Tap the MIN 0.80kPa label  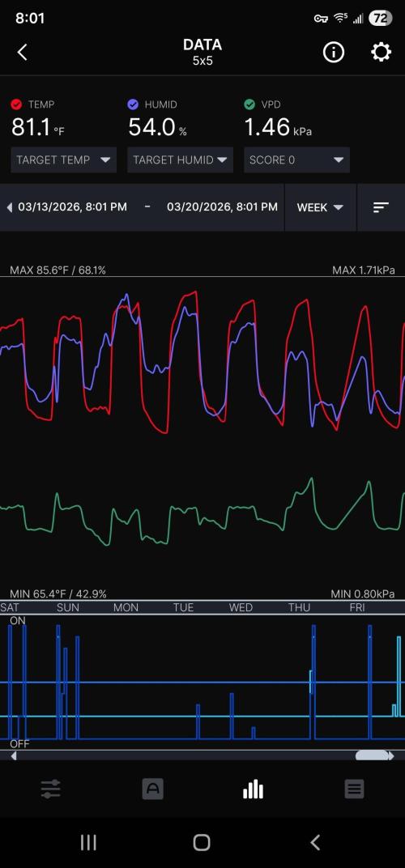363,594
